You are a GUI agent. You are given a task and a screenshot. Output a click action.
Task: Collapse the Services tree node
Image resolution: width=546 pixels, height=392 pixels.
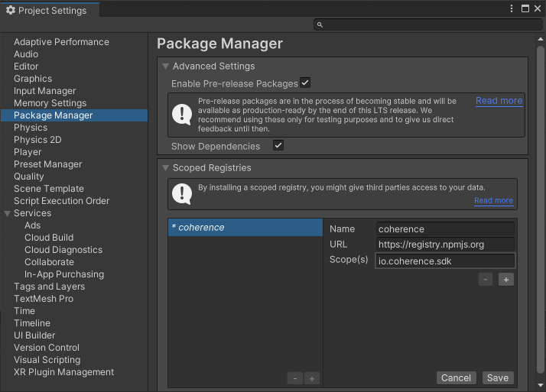coord(8,213)
